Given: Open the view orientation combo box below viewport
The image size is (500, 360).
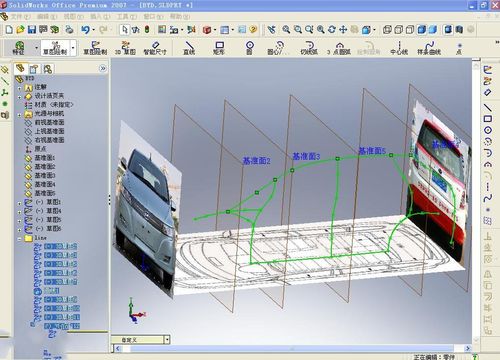Looking at the screenshot, I should tap(140, 340).
